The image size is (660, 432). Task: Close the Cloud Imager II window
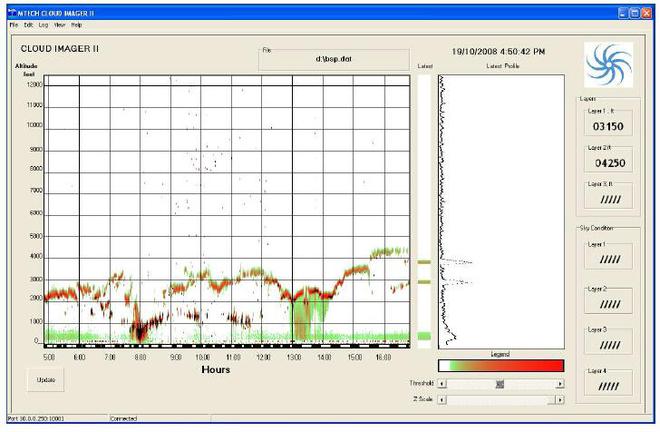[646, 13]
